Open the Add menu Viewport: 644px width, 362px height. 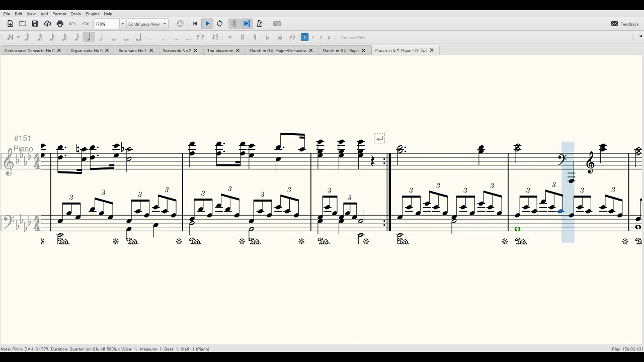44,14
